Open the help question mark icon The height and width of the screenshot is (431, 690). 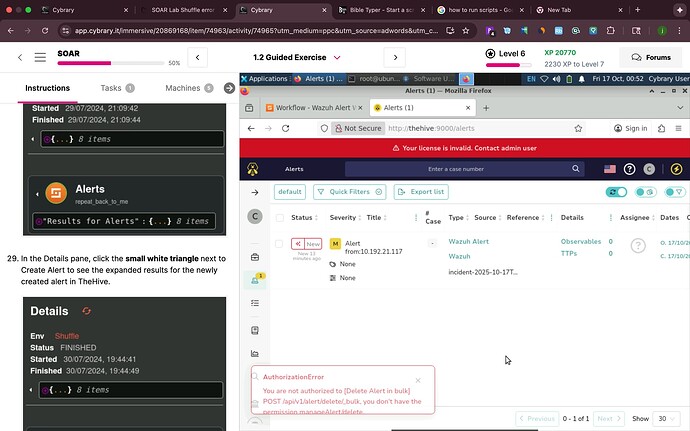[629, 169]
